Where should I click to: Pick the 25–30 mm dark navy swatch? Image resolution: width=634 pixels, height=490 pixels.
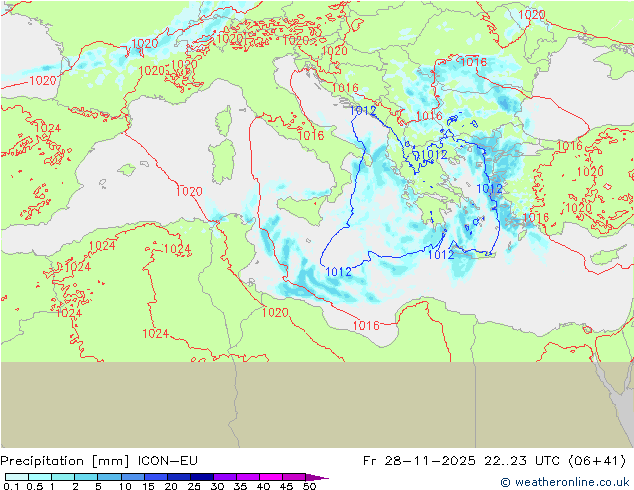(201, 477)
